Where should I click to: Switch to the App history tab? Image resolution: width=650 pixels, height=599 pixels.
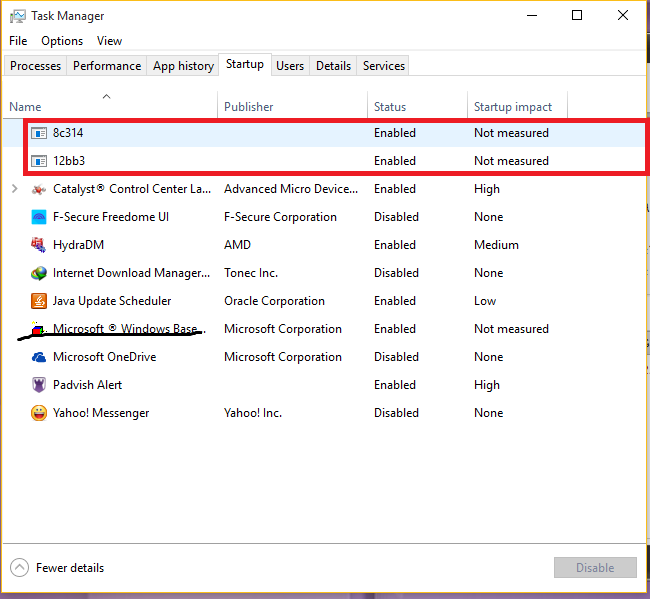[x=183, y=66]
